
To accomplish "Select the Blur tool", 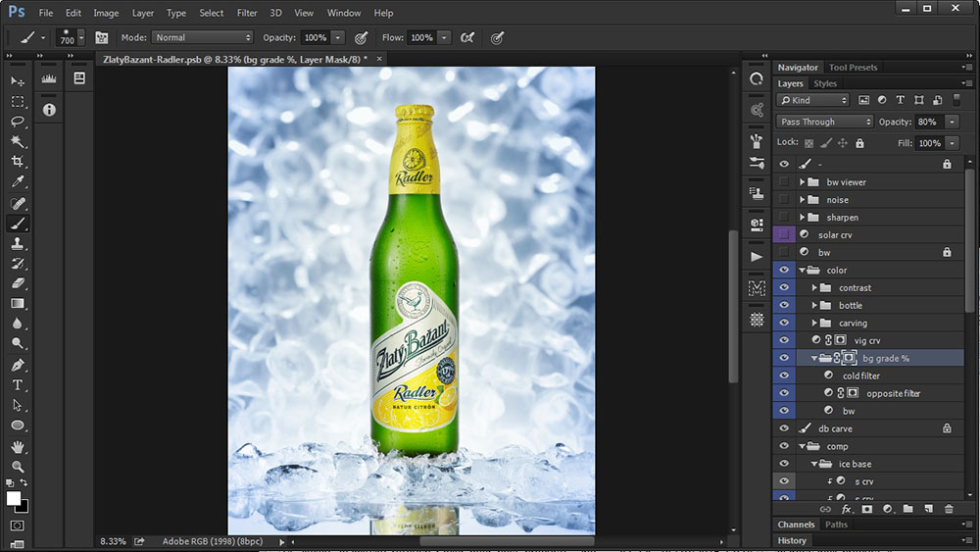I will tap(18, 324).
